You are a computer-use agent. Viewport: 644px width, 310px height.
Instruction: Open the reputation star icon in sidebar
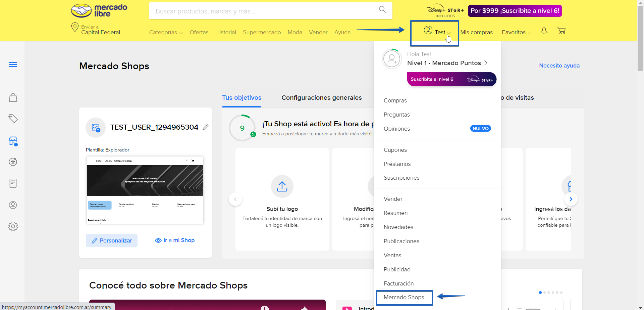click(x=13, y=162)
